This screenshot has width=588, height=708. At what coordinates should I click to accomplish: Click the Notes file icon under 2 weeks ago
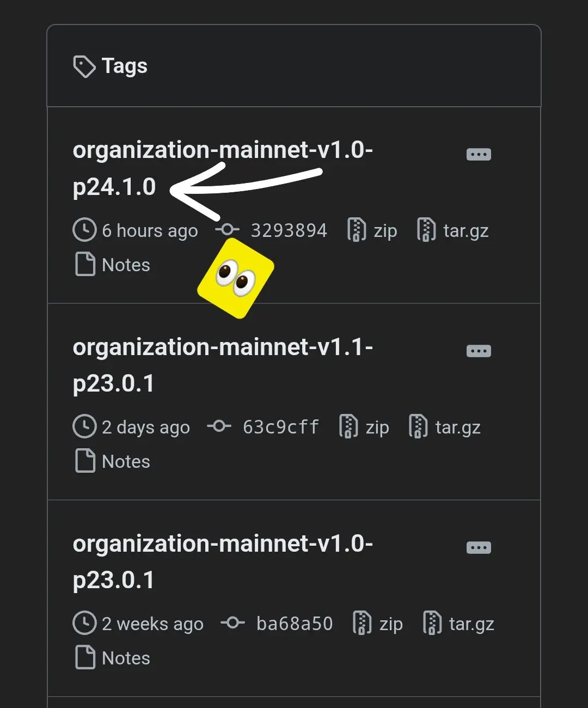pos(85,657)
